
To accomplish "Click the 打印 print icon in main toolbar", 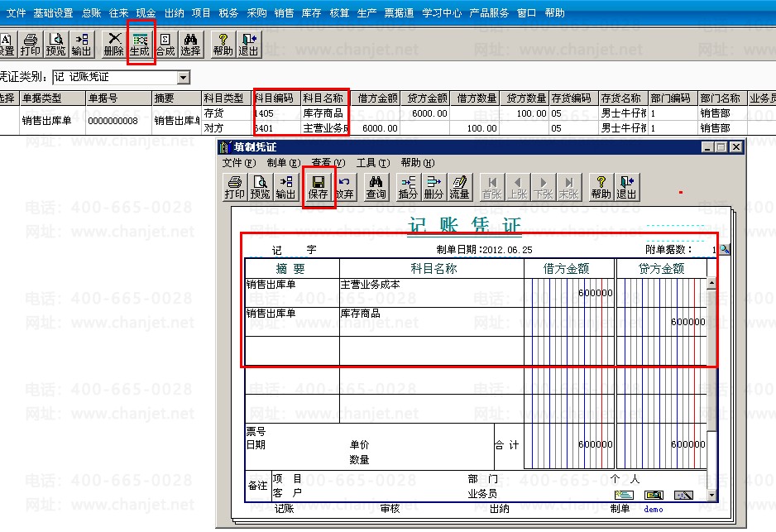I will coord(30,45).
